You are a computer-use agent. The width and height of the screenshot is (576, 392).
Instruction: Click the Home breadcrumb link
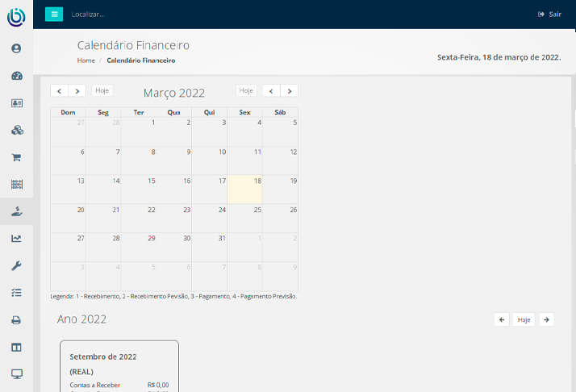(86, 60)
